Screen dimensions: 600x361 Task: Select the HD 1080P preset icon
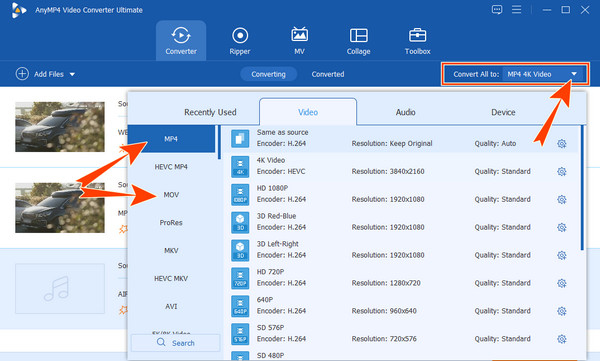240,194
